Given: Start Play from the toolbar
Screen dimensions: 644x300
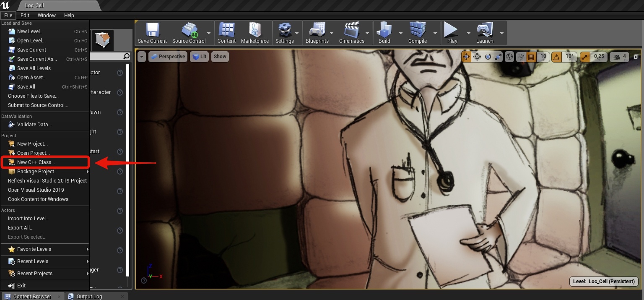Looking at the screenshot, I should click(452, 33).
